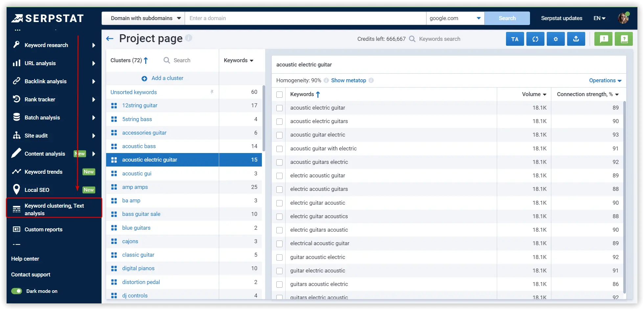Viewport: 644px width, 310px height.
Task: Click the Keywords search field
Action: pos(439,39)
